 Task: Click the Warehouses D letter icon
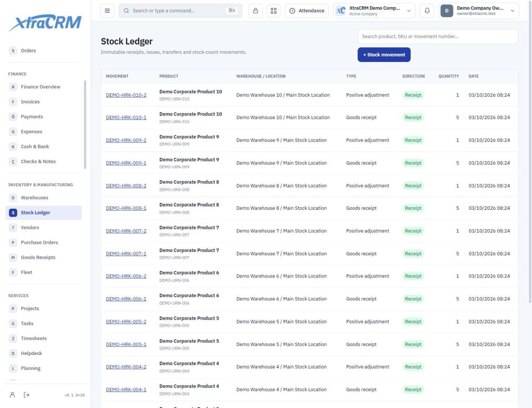pyautogui.click(x=13, y=198)
